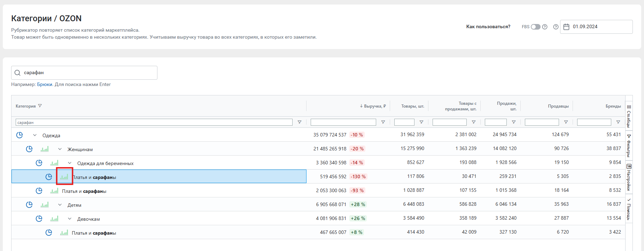Select the Одежда category name

[51, 135]
